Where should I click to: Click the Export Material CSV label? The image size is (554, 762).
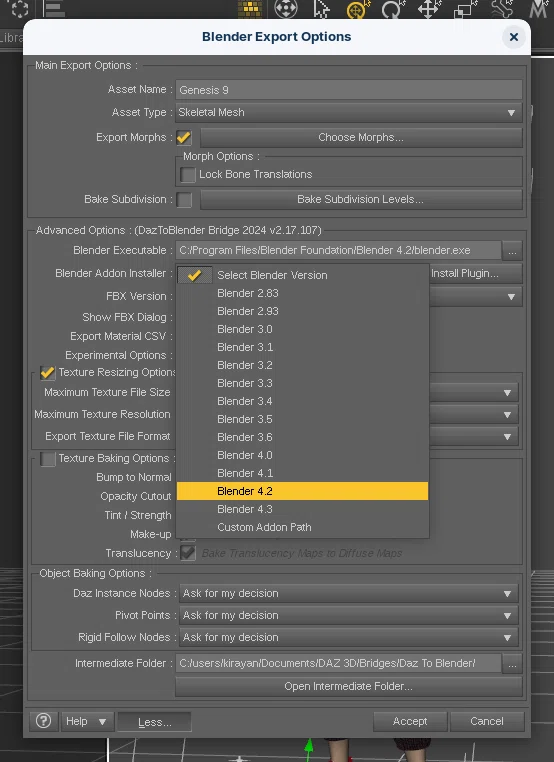(x=121, y=336)
